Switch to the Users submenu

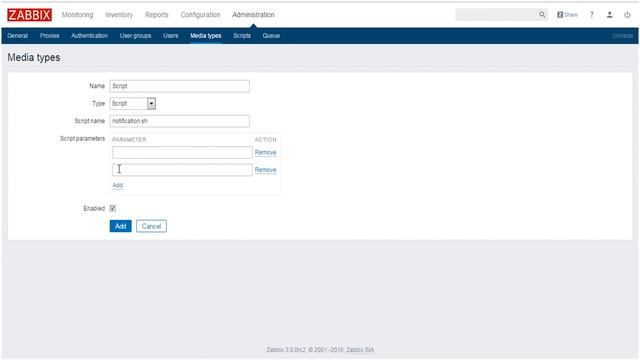(171, 36)
